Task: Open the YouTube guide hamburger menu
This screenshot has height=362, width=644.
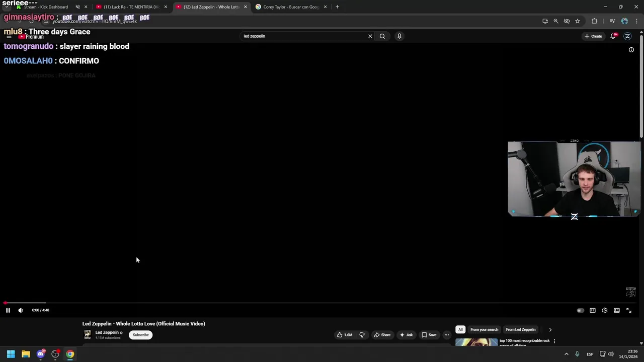Action: tap(9, 37)
